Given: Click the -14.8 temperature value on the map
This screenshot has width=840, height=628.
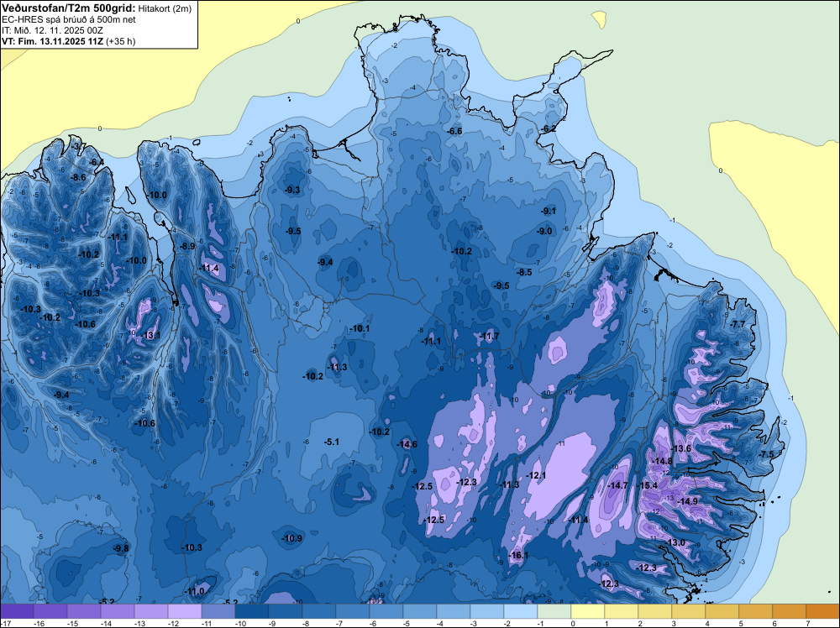Looking at the screenshot, I should coord(663,461).
